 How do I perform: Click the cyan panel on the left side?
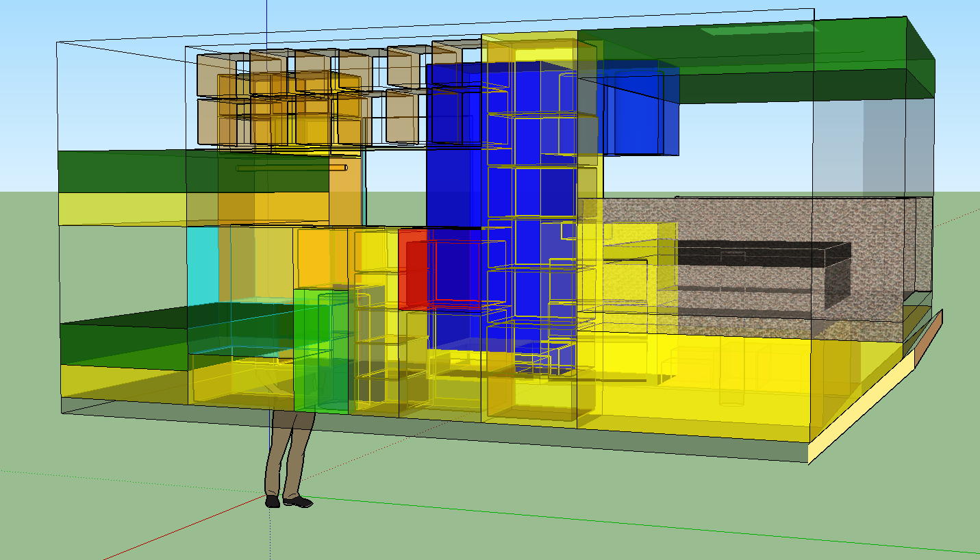(203, 264)
